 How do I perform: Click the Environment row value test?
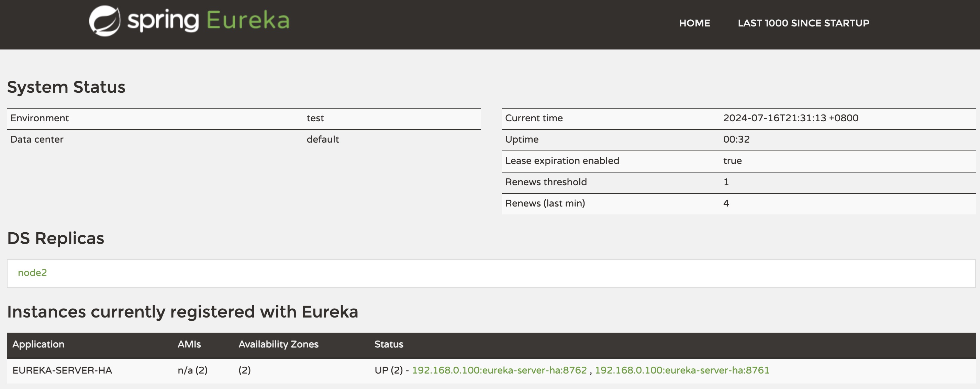point(315,118)
